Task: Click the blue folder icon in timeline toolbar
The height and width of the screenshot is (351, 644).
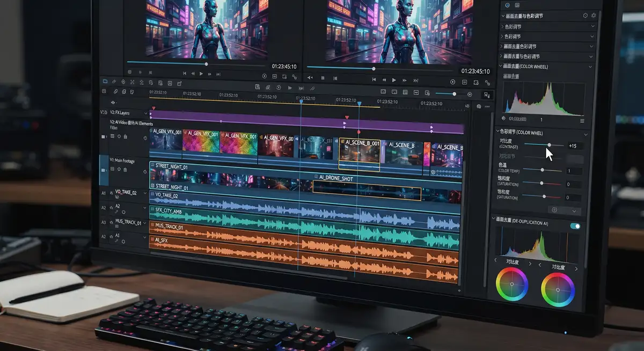Action: pos(105,82)
